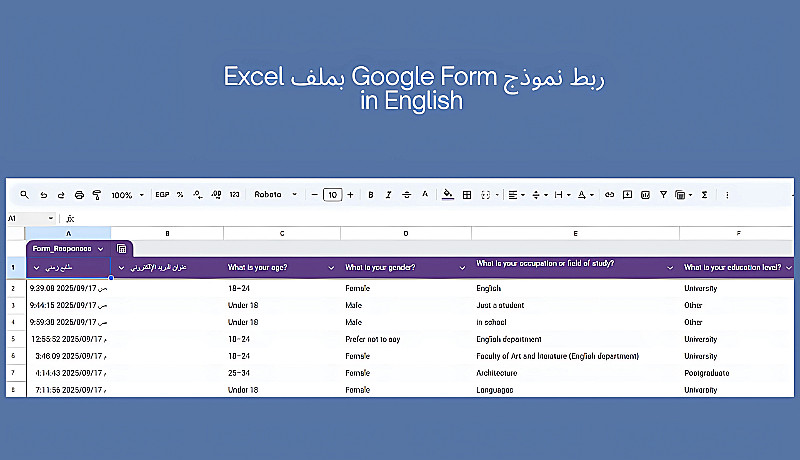Select row 5 header

[13, 339]
